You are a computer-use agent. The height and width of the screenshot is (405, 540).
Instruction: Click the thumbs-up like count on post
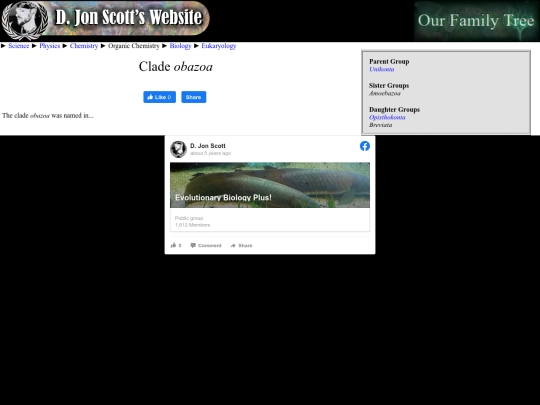point(176,245)
